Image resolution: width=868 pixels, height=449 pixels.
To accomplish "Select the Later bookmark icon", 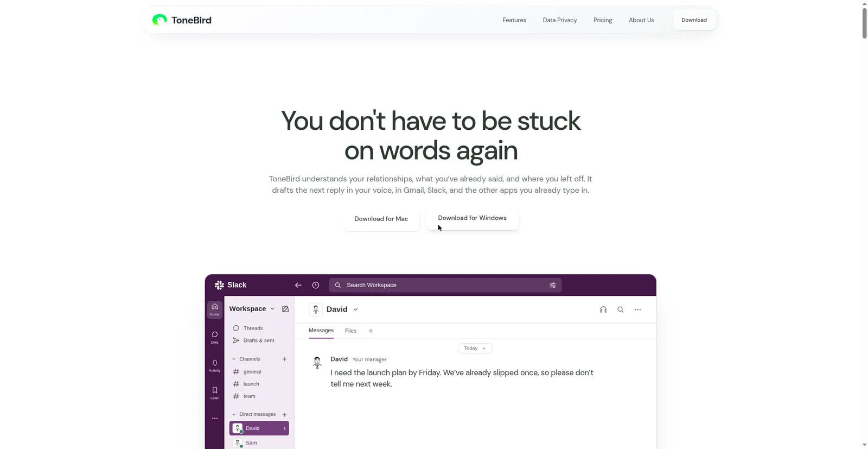I will point(215,393).
